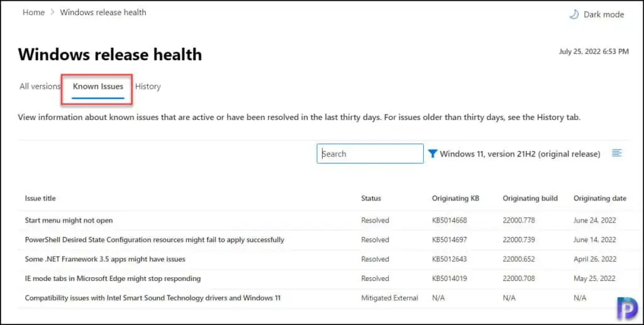Click the July 25, 2022 6:53 PM timestamp
644x325 pixels.
594,52
